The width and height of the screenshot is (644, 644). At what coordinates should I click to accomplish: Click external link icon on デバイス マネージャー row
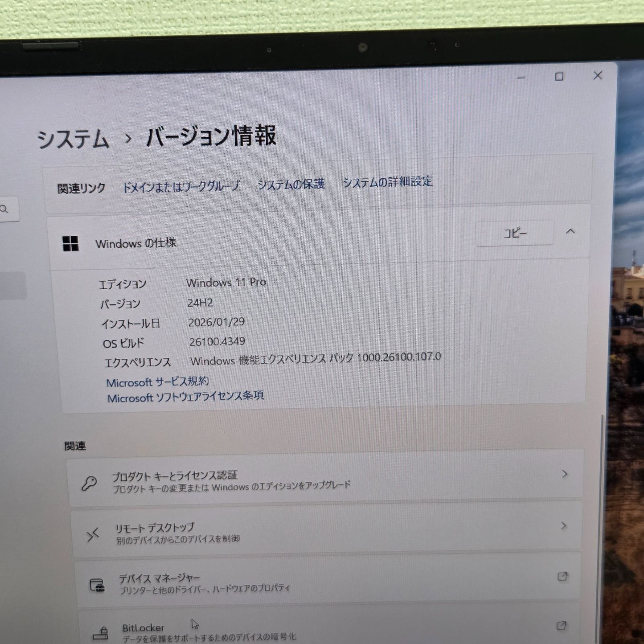point(562,576)
